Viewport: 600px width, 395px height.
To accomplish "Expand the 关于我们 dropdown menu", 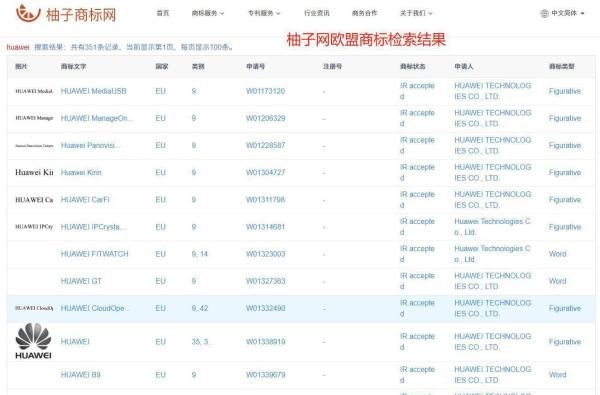I will pyautogui.click(x=416, y=13).
